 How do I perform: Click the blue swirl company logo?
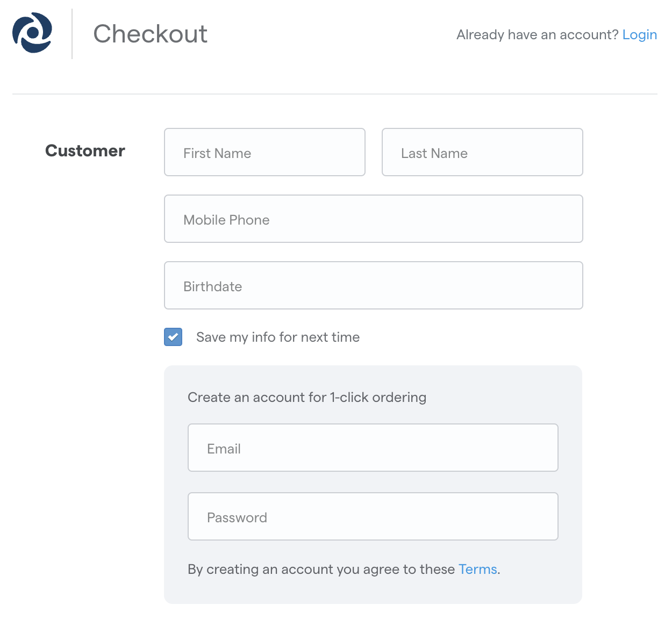(x=32, y=33)
